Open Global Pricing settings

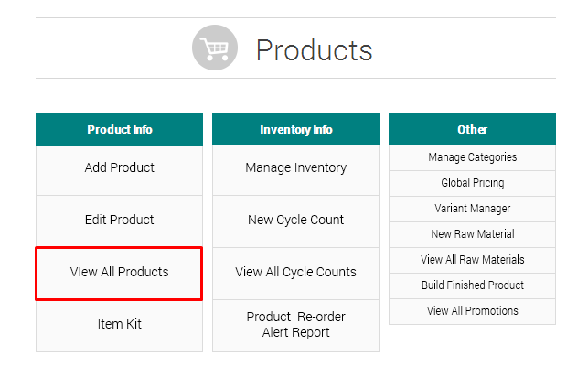(472, 183)
